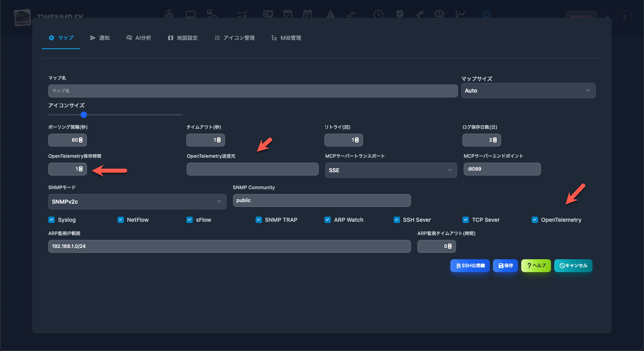This screenshot has width=644, height=351.
Task: Click the OpenTelemetry送信元 input field
Action: click(253, 169)
